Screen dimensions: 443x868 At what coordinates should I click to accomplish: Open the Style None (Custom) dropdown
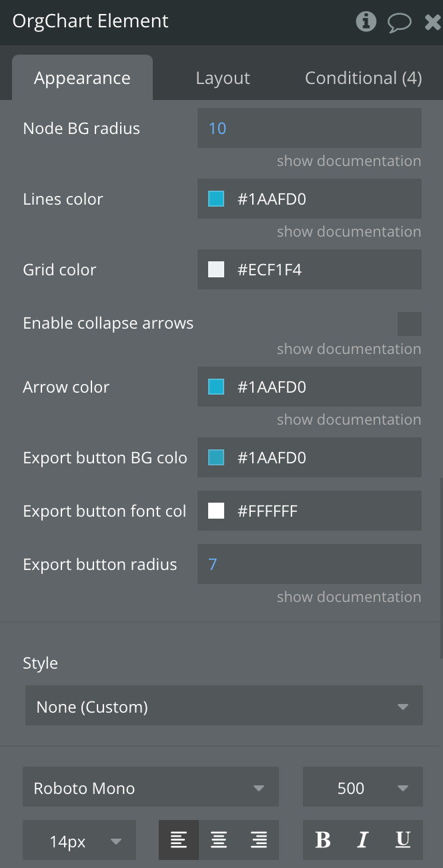(x=224, y=706)
